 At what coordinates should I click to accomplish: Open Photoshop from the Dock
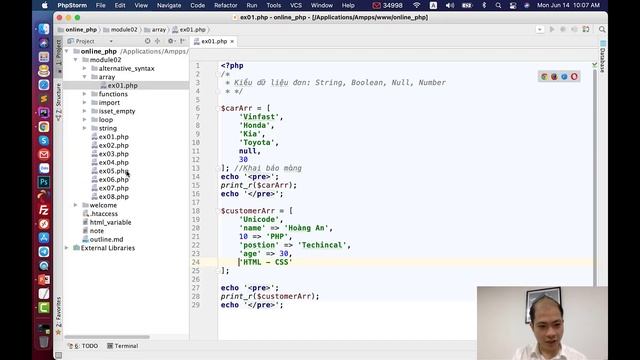44,182
